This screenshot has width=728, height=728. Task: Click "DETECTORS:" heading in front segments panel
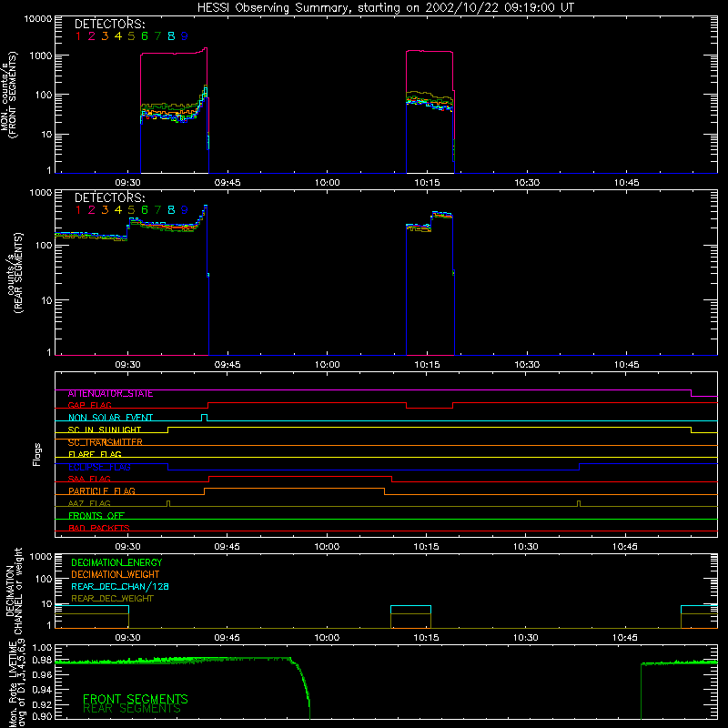coord(110,24)
